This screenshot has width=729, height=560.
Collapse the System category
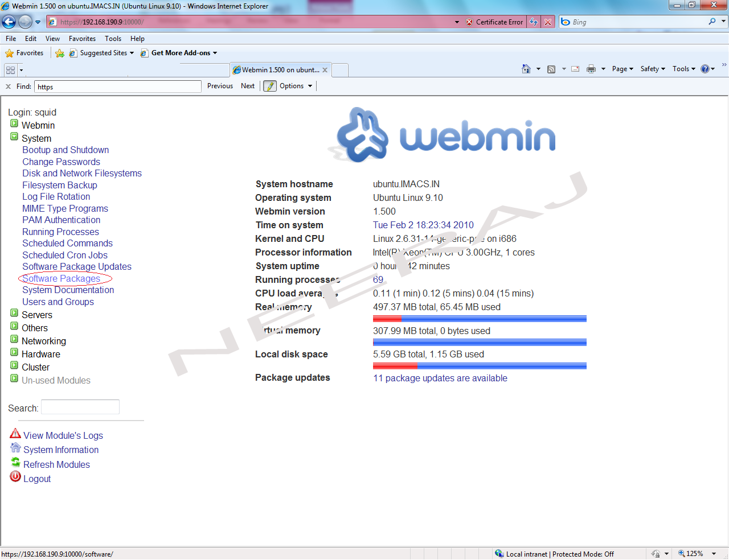(x=14, y=137)
